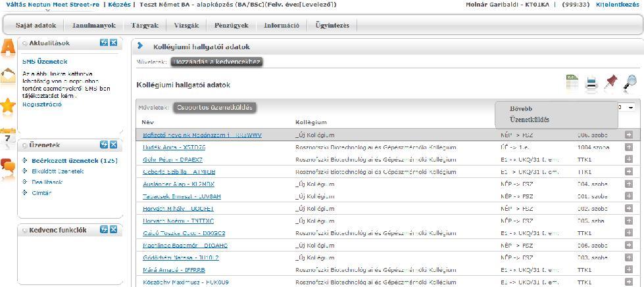The height and width of the screenshot is (287, 644).
Task: Open student Gühr Péter link
Action: click(x=172, y=160)
